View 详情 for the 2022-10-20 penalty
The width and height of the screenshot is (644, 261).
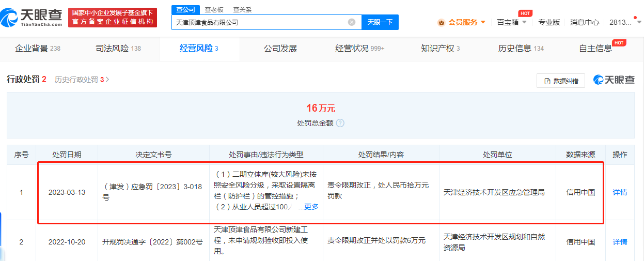point(620,241)
